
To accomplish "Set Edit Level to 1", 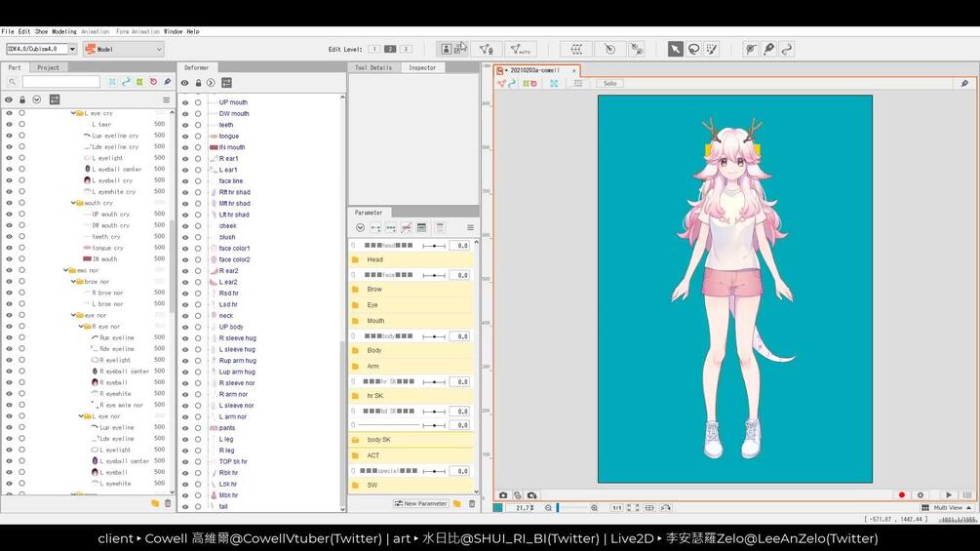I will tap(373, 49).
